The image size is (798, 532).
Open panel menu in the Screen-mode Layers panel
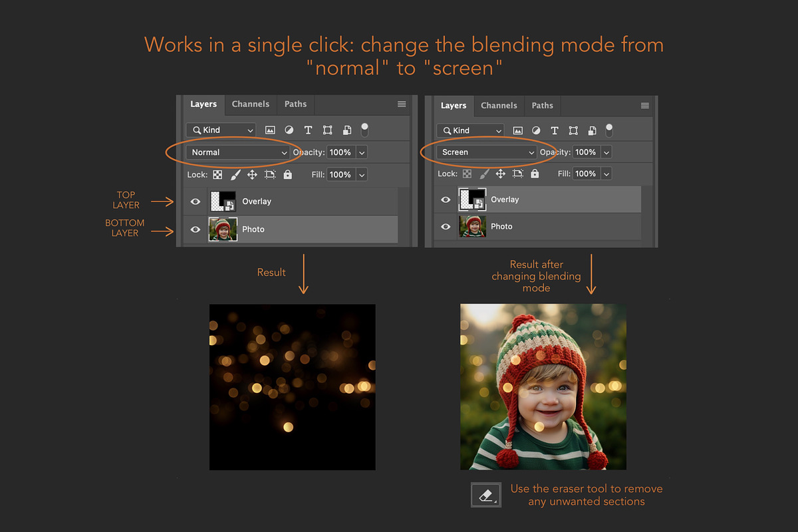644,106
